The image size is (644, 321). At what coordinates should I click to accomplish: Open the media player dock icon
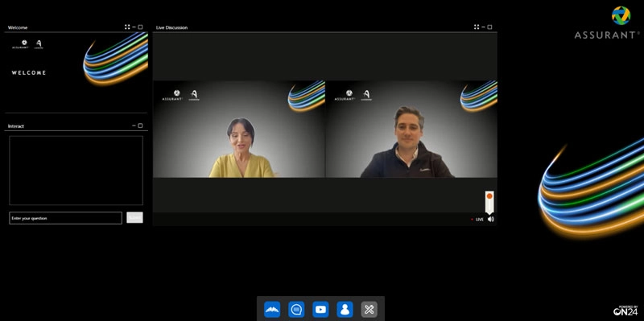tap(320, 309)
